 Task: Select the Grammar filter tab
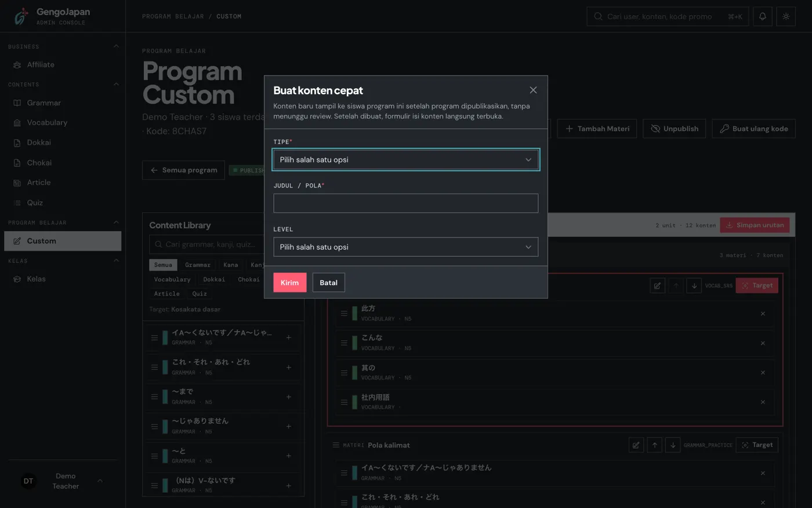click(x=198, y=265)
